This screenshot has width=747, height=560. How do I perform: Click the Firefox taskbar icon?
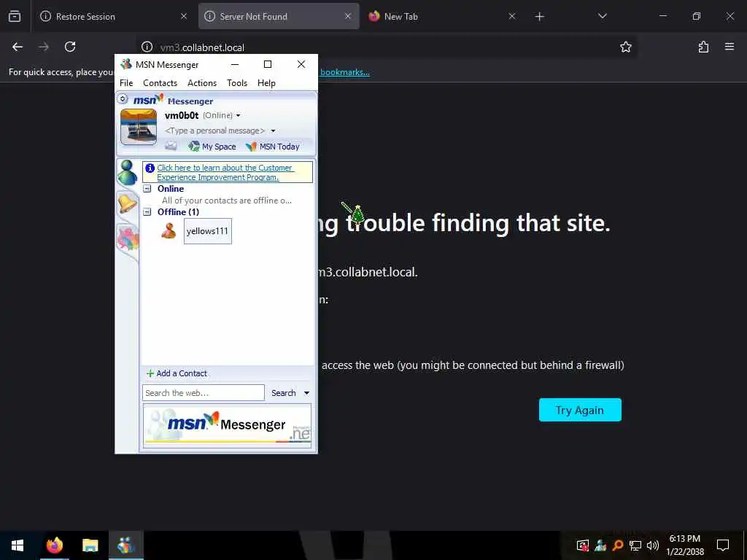click(55, 545)
